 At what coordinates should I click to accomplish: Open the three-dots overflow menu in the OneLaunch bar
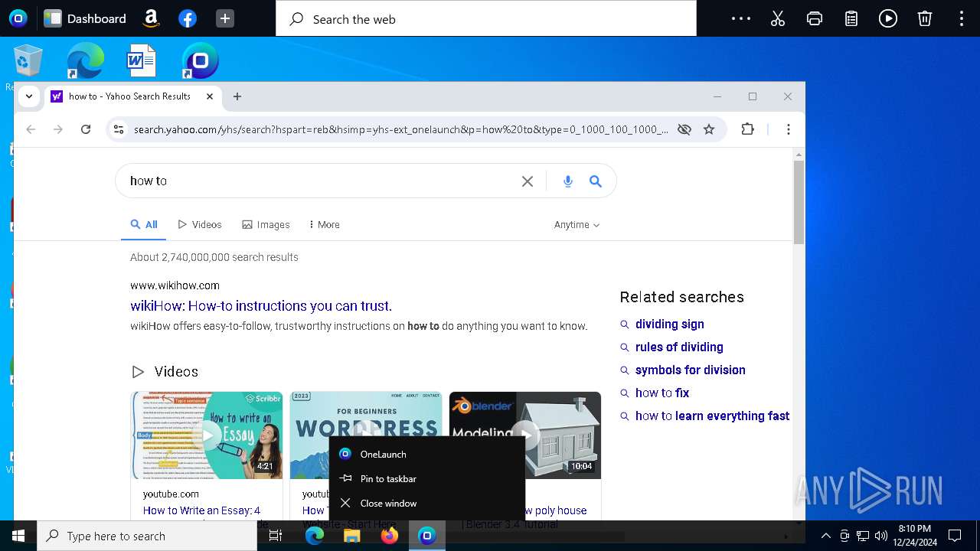coord(741,18)
